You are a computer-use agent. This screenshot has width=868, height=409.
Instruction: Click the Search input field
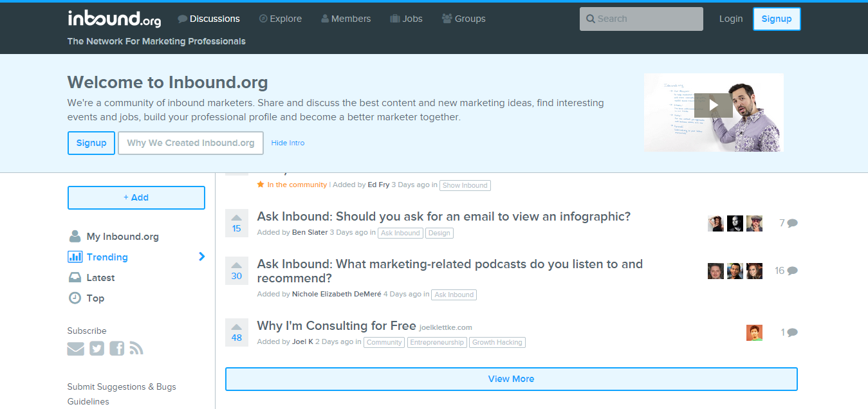(x=642, y=19)
